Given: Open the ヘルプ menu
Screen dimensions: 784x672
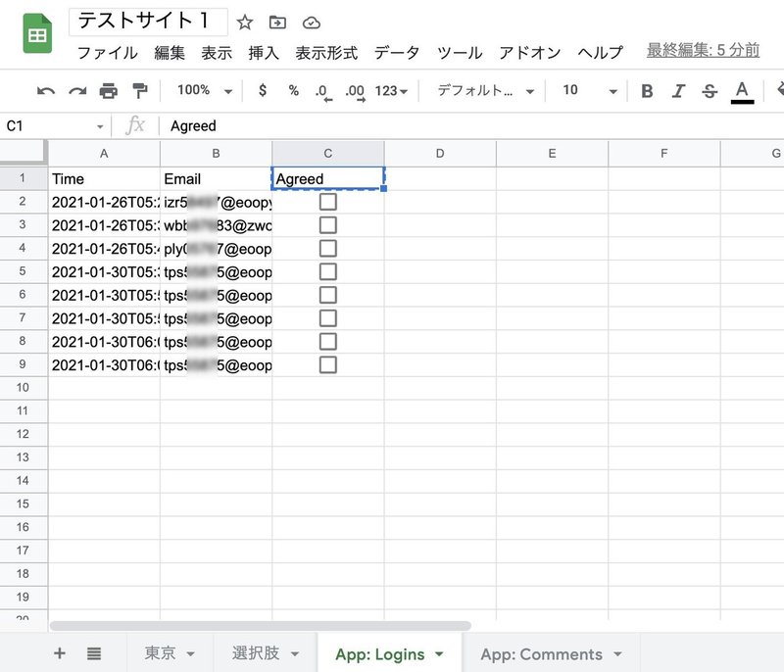Looking at the screenshot, I should pos(600,53).
